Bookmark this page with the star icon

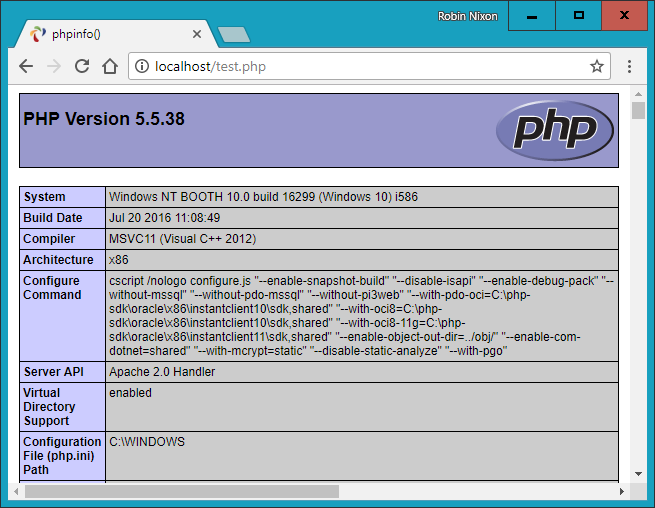tap(597, 66)
